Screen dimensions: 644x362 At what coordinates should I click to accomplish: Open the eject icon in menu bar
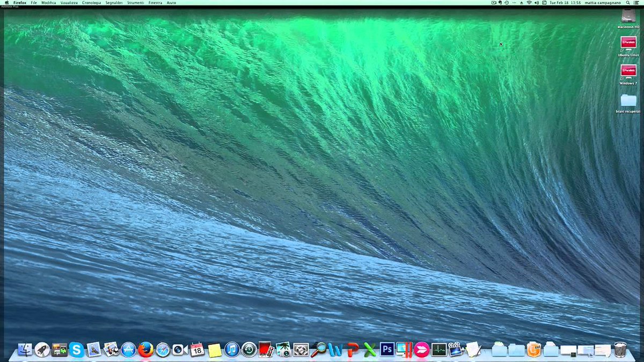[522, 3]
